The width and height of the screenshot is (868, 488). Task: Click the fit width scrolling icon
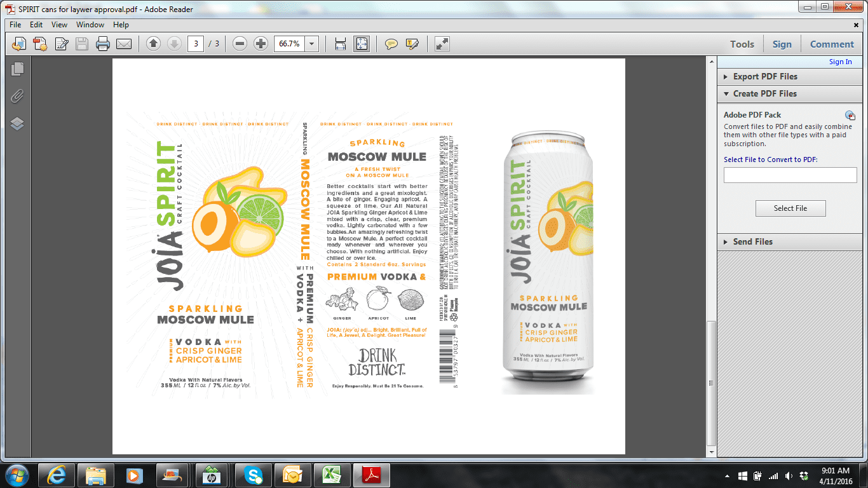(x=341, y=44)
